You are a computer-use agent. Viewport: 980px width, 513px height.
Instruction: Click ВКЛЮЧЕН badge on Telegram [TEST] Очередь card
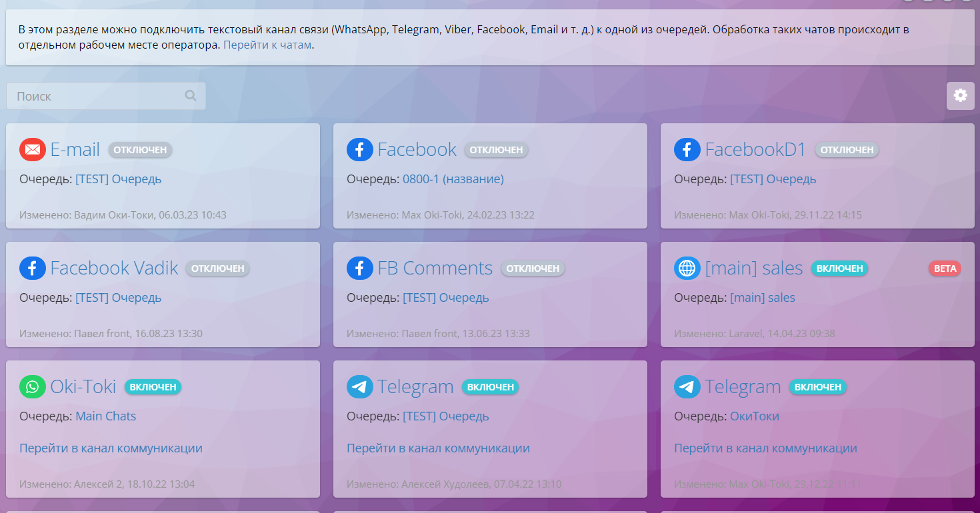[x=490, y=387]
